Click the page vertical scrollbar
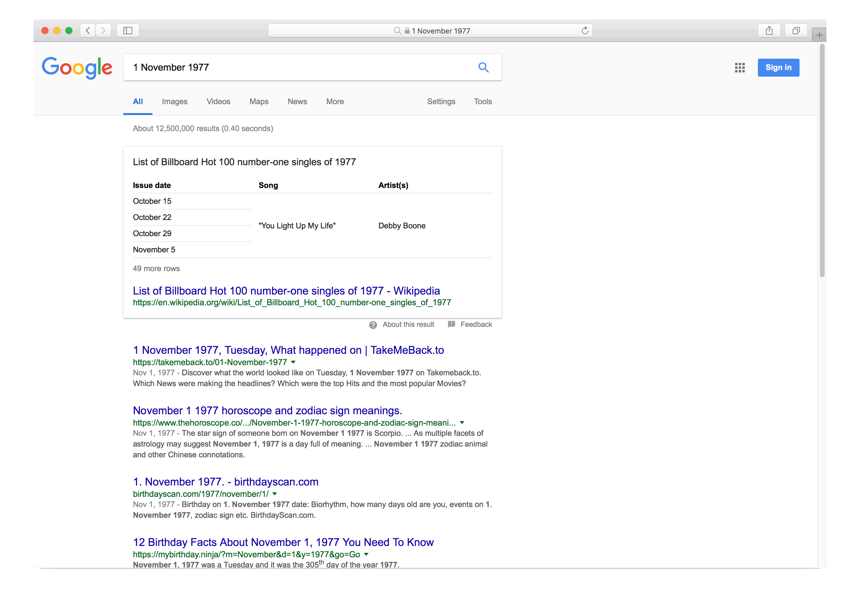Screen dimensions: 860x616 822,159
